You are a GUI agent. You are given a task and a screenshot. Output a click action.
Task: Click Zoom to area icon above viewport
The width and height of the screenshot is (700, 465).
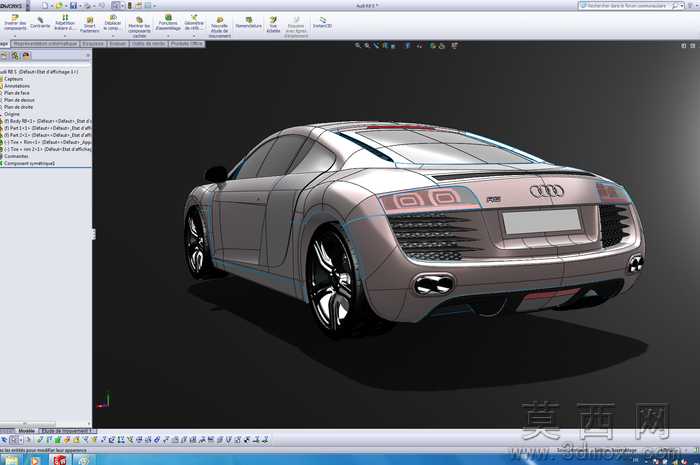367,46
